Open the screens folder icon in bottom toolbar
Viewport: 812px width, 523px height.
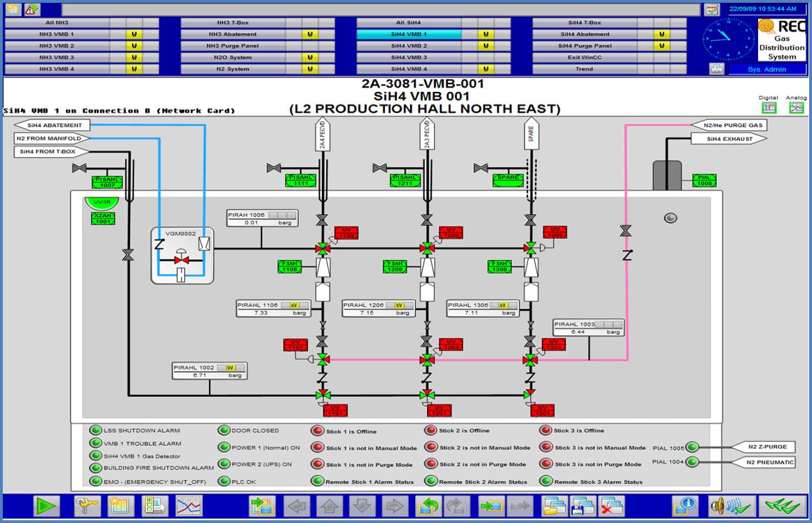pos(554,506)
